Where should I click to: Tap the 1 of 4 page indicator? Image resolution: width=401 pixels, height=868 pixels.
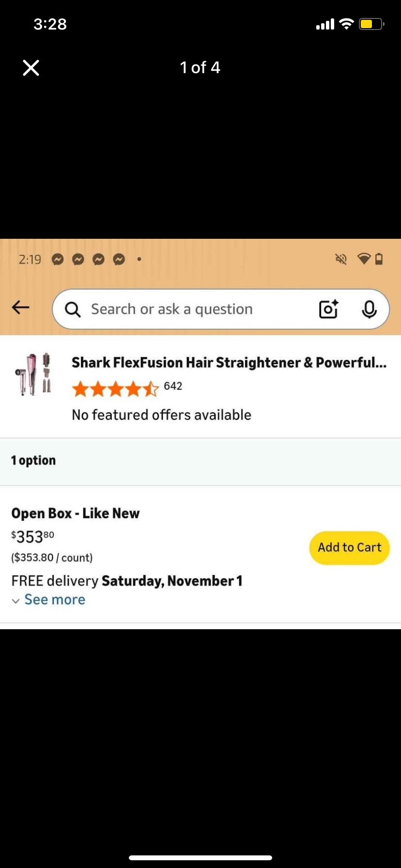200,67
